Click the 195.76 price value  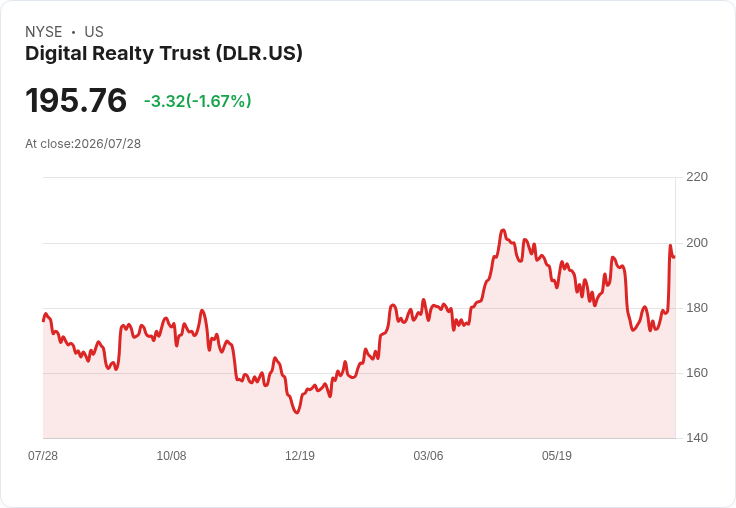[x=76, y=100]
